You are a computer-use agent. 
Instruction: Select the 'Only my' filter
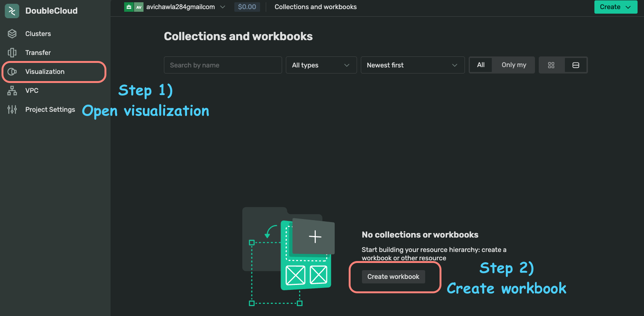point(513,65)
